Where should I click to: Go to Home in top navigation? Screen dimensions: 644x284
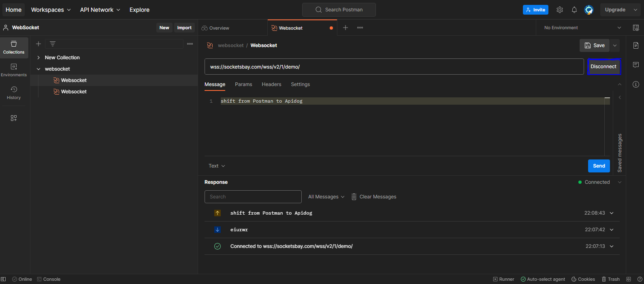pyautogui.click(x=14, y=10)
